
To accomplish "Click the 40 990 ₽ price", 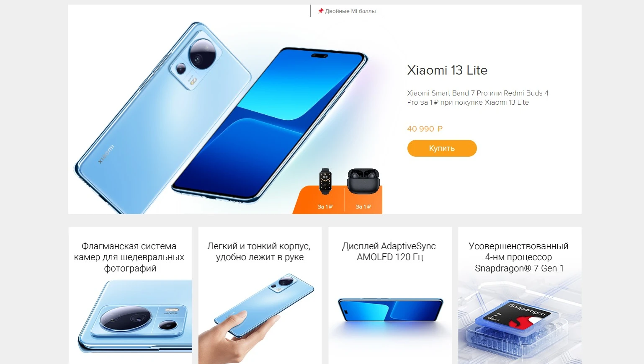I will (425, 129).
